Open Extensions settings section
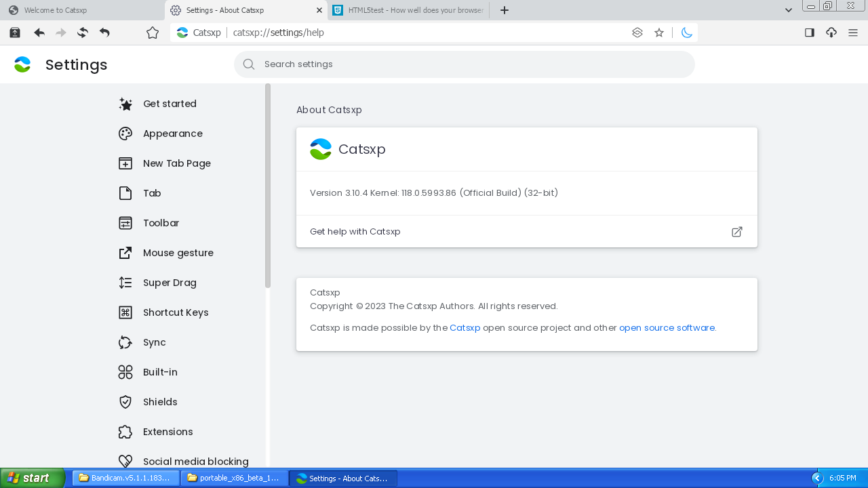The width and height of the screenshot is (868, 488). (x=167, y=432)
